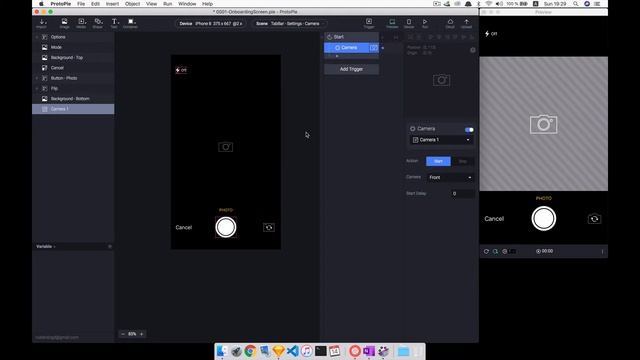This screenshot has width=640, height=360.
Task: Open the Device iPhone 8 selector
Action: pos(211,24)
